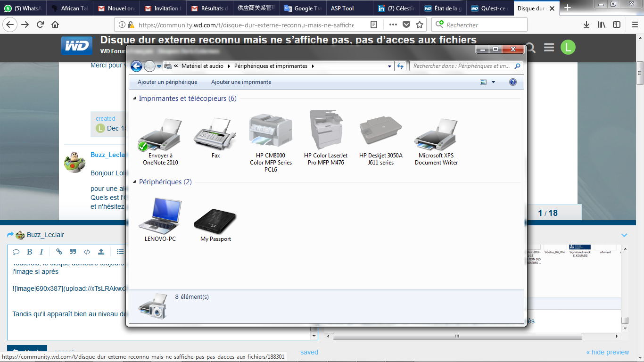
Task: Open the My Passport device icon
Action: pos(215,222)
